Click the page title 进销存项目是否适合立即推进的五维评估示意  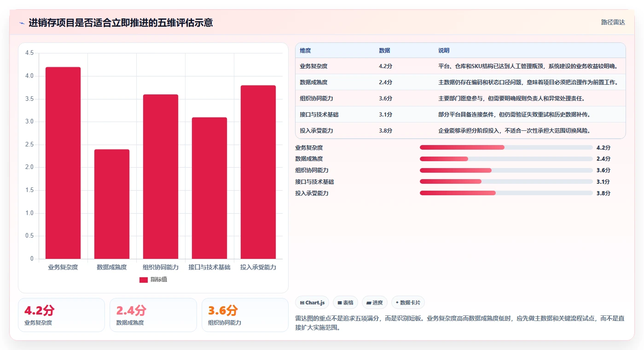(x=121, y=23)
